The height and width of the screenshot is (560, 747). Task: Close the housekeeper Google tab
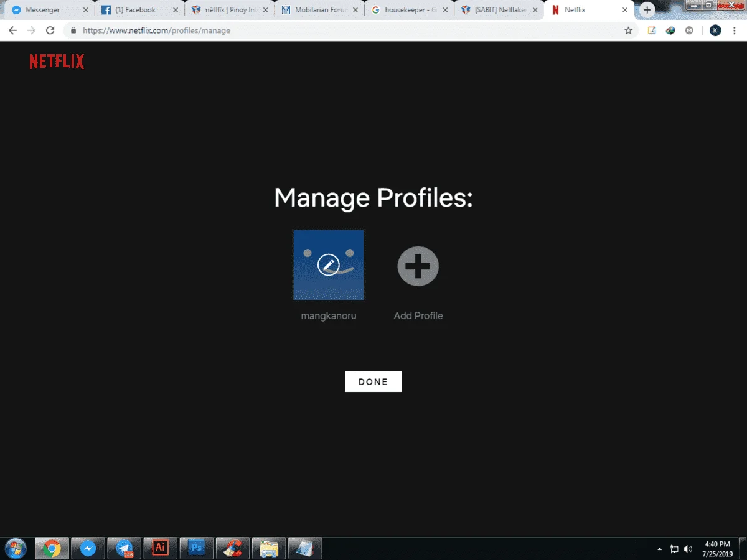point(444,10)
